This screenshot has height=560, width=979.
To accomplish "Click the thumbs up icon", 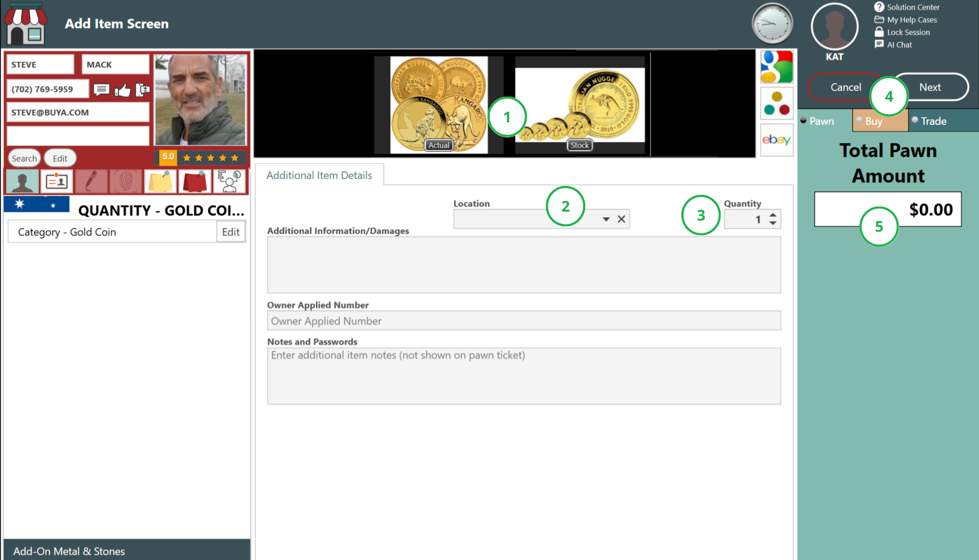I will [122, 89].
